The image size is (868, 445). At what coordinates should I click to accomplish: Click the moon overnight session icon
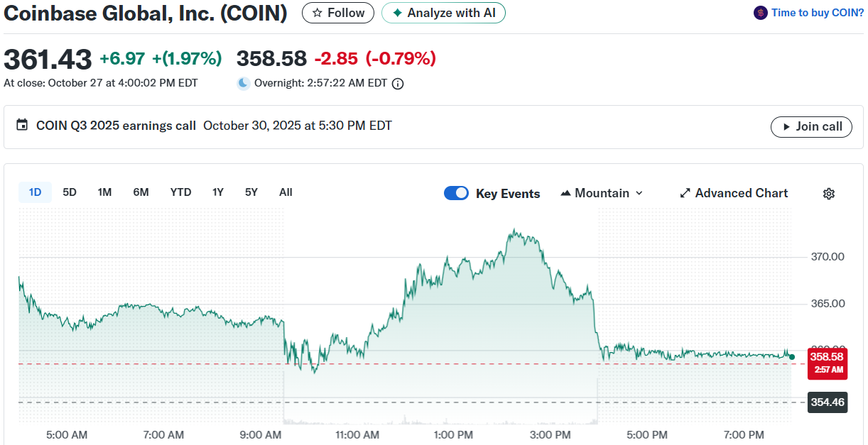tap(244, 83)
